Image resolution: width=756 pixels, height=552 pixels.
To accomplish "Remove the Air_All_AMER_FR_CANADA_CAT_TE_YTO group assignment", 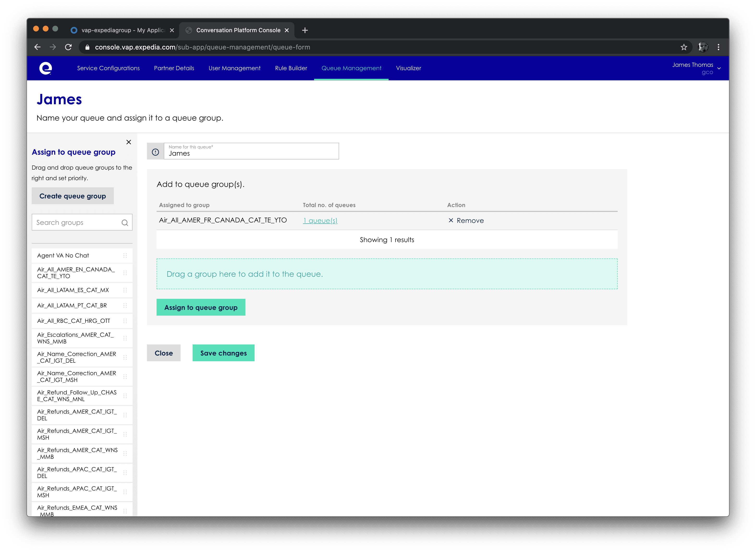I will 467,221.
